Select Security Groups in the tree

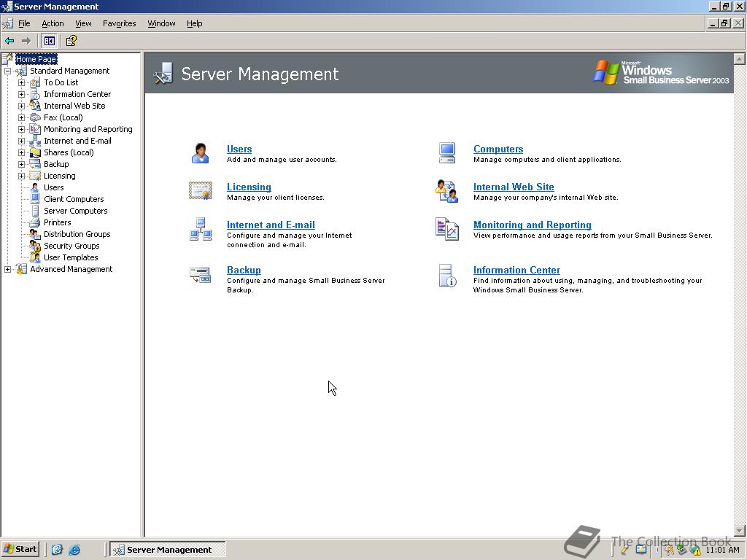71,246
